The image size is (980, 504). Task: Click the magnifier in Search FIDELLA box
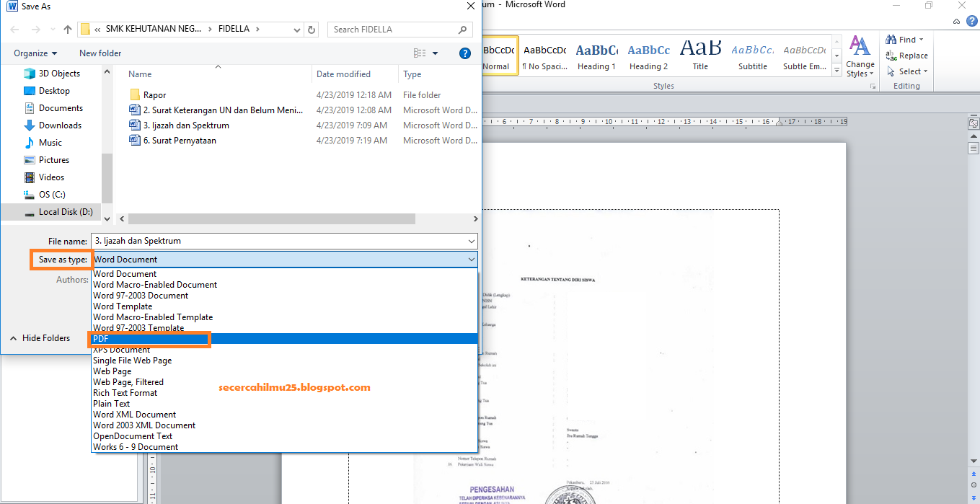coord(462,30)
